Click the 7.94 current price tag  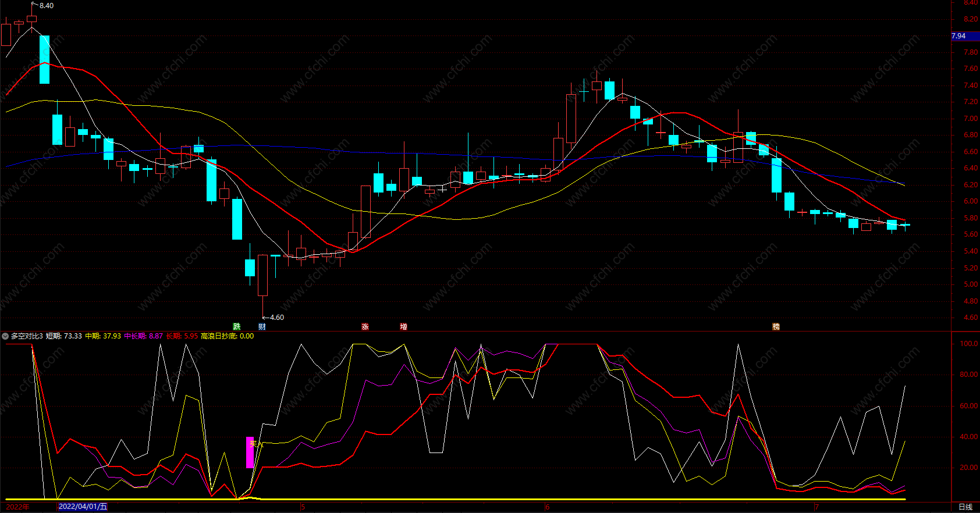click(965, 36)
